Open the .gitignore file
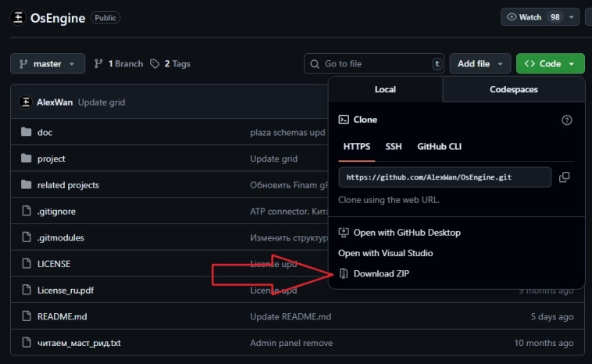The width and height of the screenshot is (592, 364). point(56,212)
